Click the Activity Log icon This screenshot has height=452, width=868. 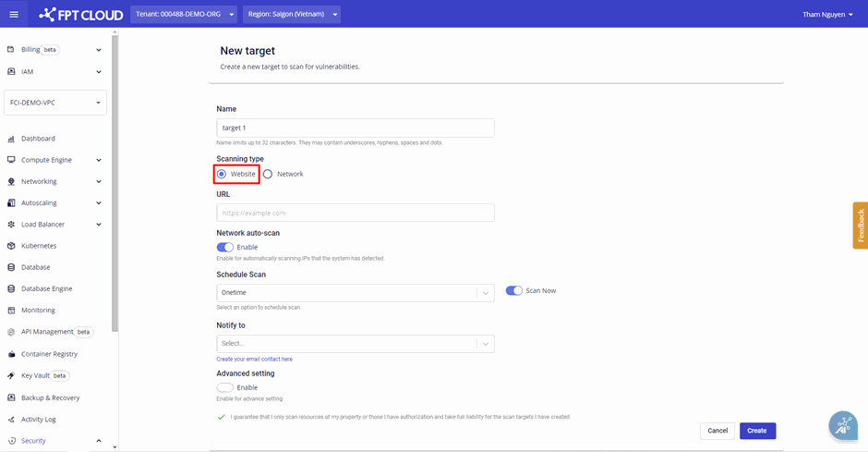[x=10, y=420]
